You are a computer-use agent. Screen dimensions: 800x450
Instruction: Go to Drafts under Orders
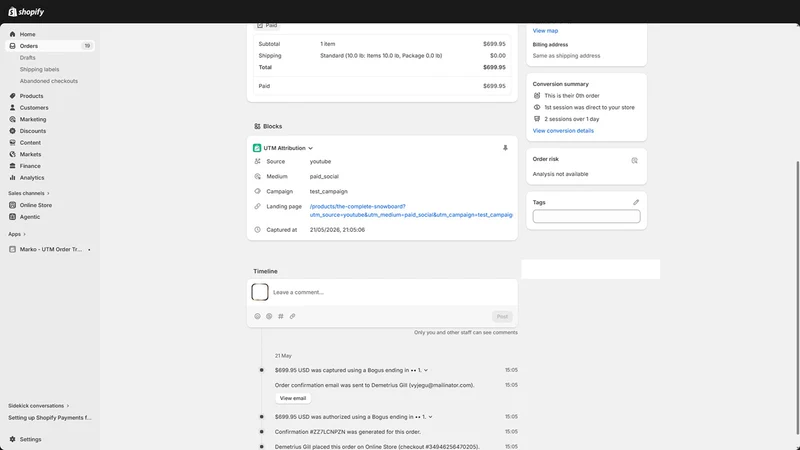tap(28, 58)
